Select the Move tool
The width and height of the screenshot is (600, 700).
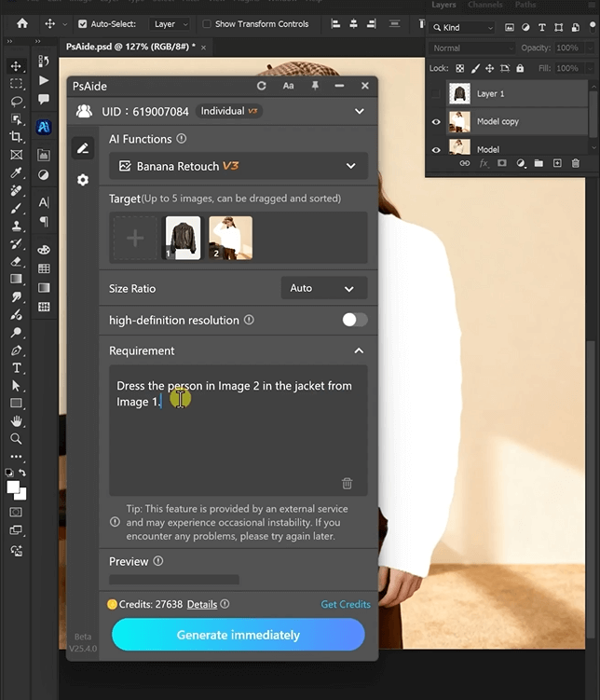click(16, 66)
